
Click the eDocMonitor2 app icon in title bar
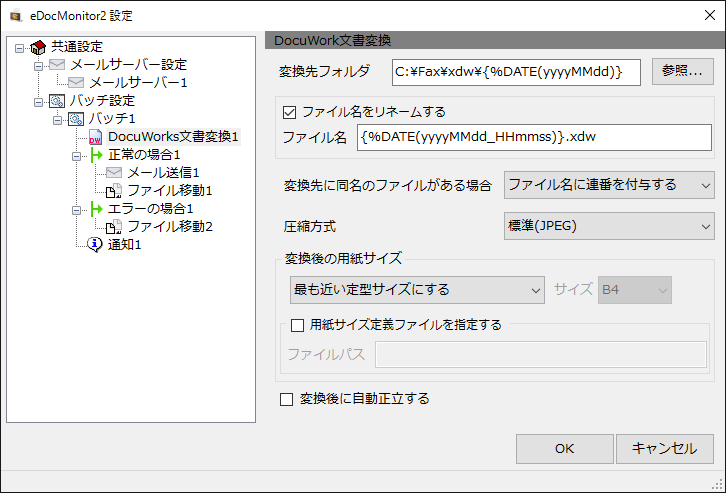pos(16,16)
